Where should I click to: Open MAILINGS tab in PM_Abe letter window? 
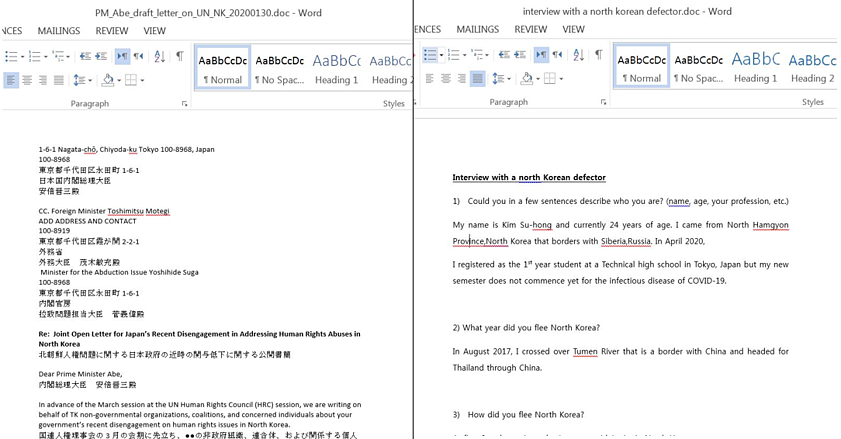pyautogui.click(x=59, y=31)
